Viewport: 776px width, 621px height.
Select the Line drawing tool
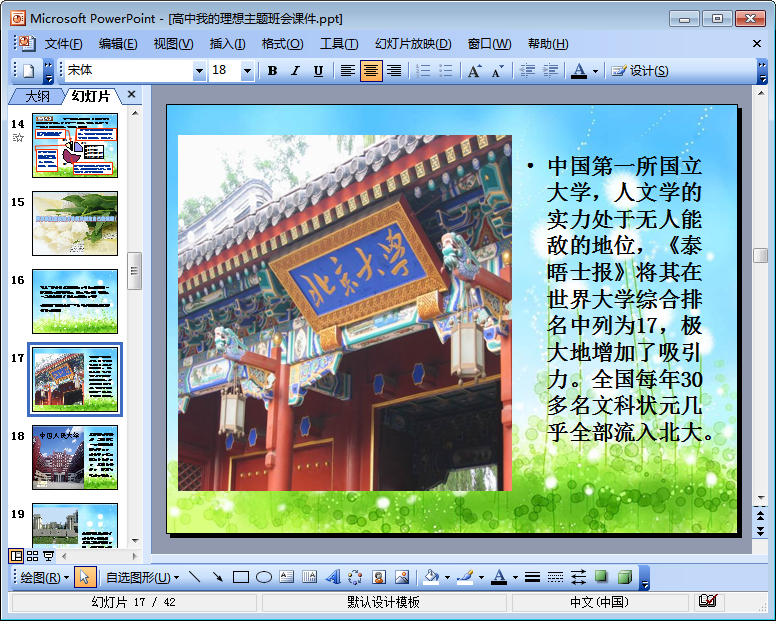pyautogui.click(x=194, y=577)
